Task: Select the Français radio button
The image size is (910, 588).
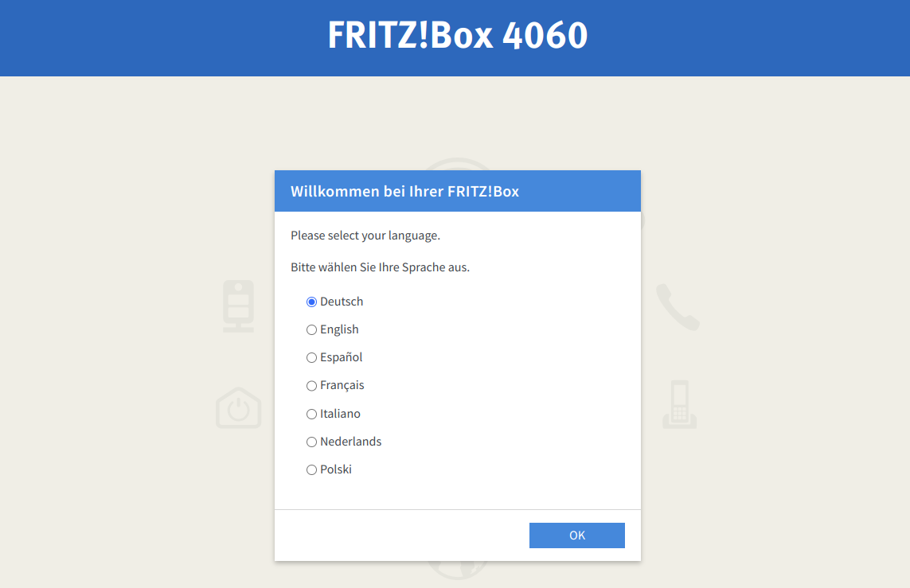Action: pos(311,385)
